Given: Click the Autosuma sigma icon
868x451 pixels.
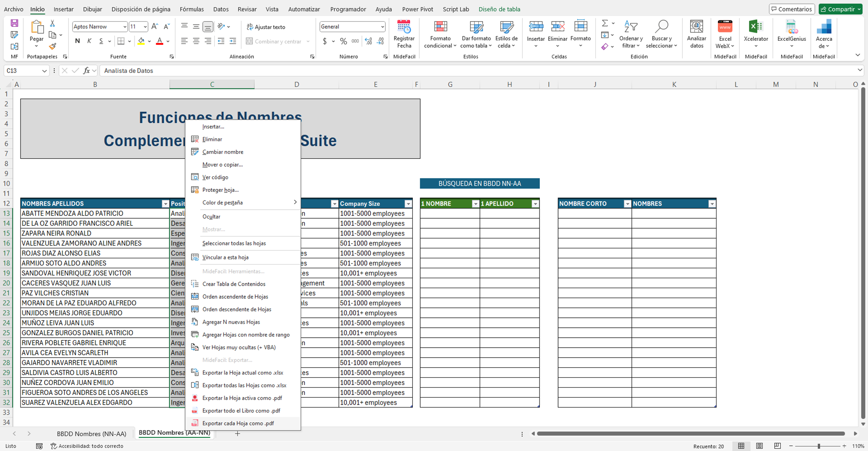Looking at the screenshot, I should tap(605, 23).
